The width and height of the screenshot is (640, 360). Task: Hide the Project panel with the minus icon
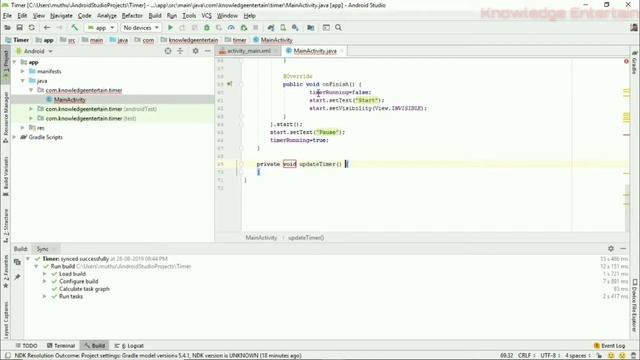click(x=207, y=51)
